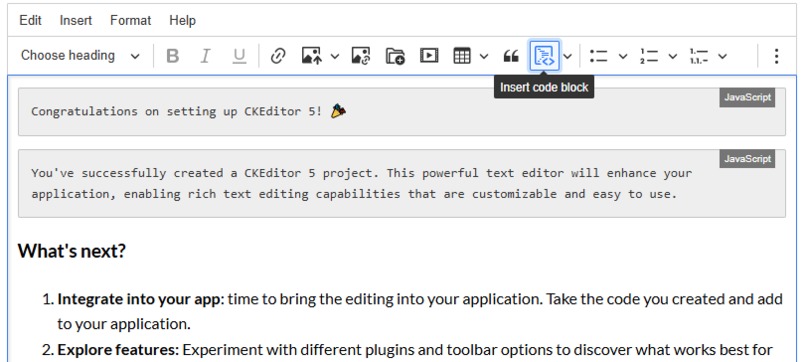The height and width of the screenshot is (362, 806).
Task: Click the "What's next?" heading
Action: 72,251
